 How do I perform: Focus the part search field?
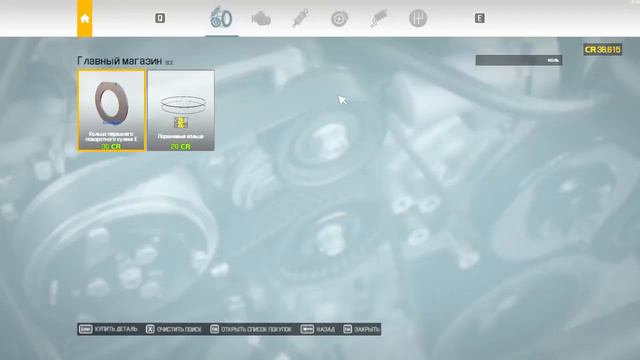click(x=518, y=60)
